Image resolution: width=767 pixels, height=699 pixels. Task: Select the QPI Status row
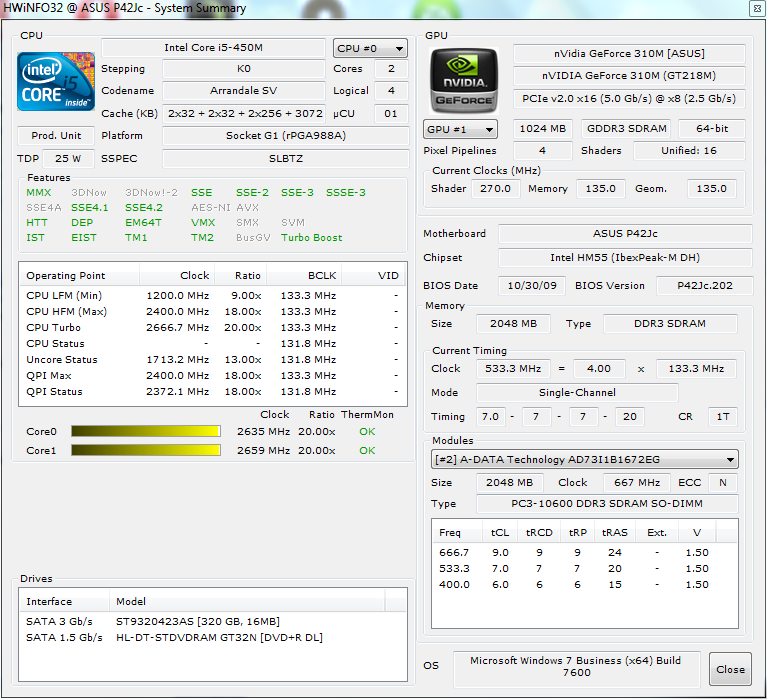pyautogui.click(x=213, y=391)
